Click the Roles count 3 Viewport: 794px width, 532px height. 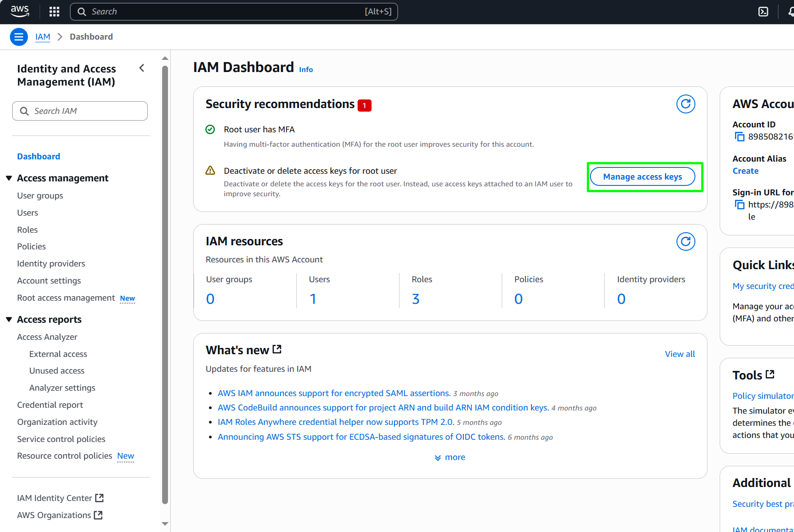coord(416,299)
